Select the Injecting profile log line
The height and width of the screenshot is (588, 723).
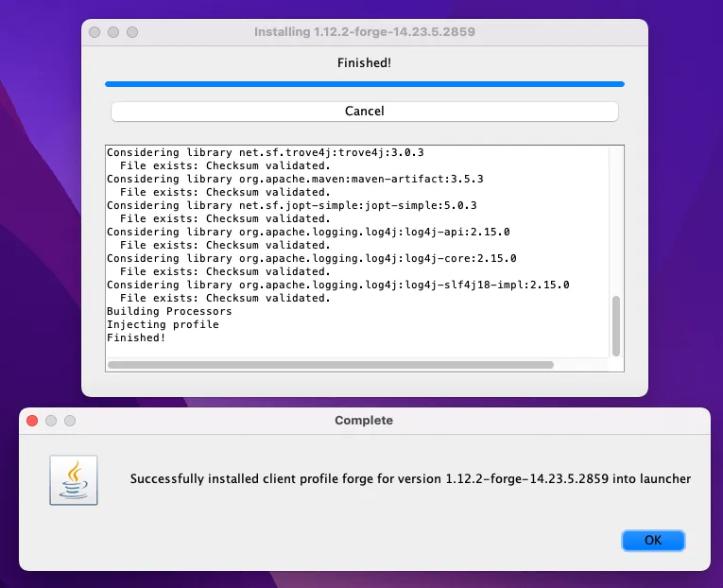click(163, 324)
